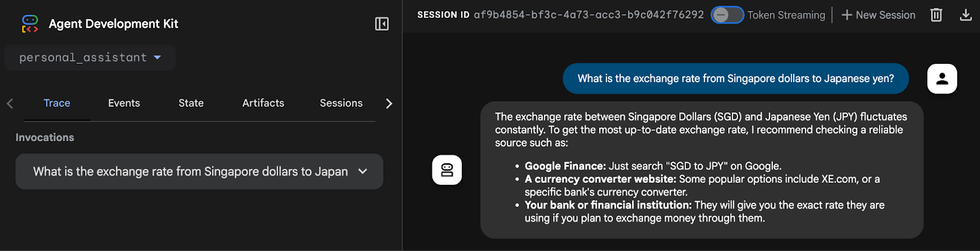Click the user avatar icon

pos(942,79)
